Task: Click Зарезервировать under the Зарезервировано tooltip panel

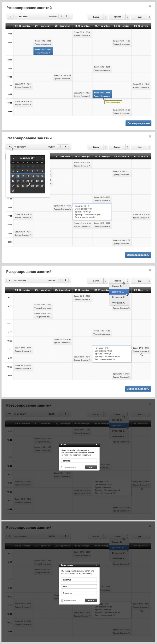Action: 138,123
